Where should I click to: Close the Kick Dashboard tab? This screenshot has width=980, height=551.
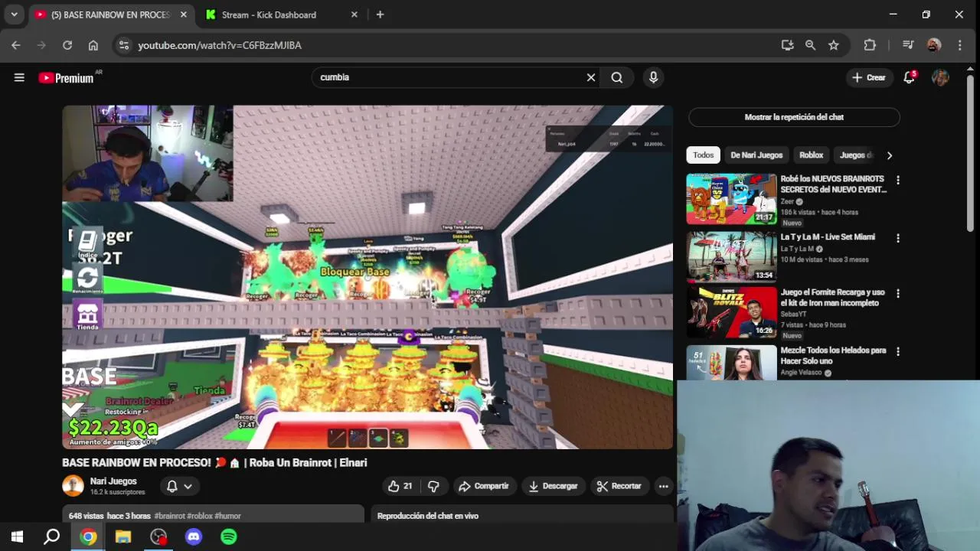[x=354, y=15]
